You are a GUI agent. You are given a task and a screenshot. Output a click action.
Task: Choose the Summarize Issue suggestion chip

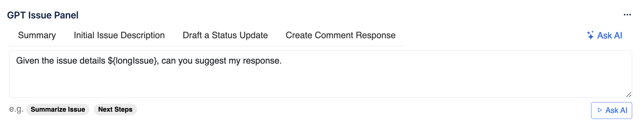[58, 109]
